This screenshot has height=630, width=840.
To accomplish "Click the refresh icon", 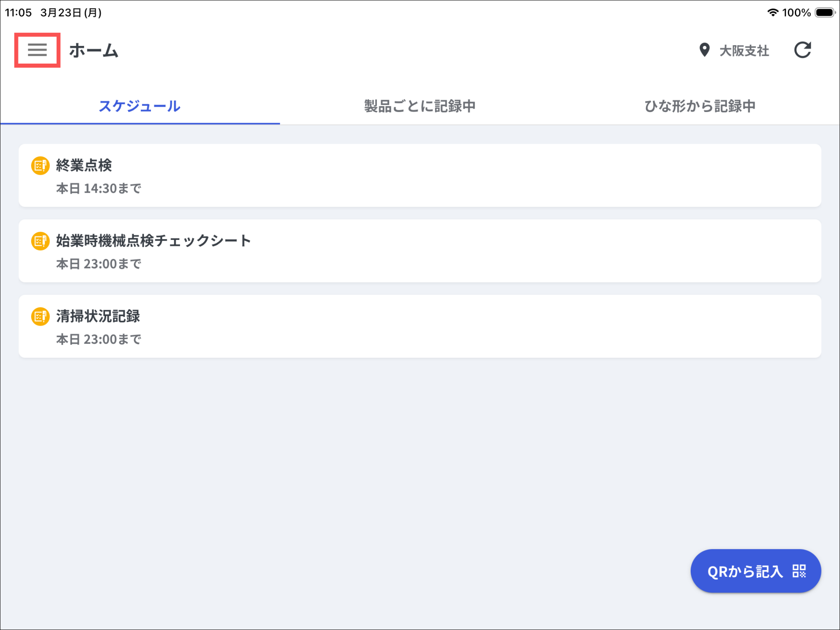I will pyautogui.click(x=802, y=50).
